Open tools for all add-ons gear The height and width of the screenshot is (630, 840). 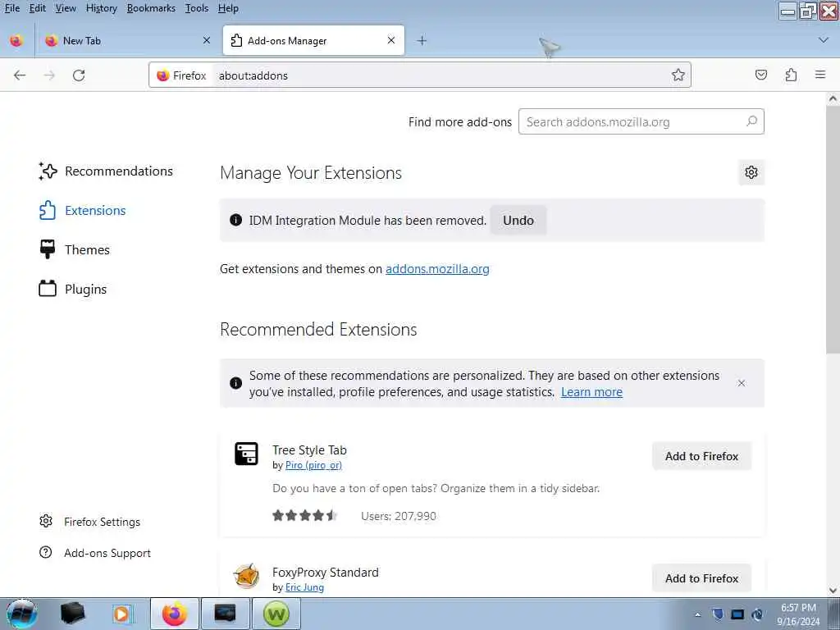tap(751, 172)
